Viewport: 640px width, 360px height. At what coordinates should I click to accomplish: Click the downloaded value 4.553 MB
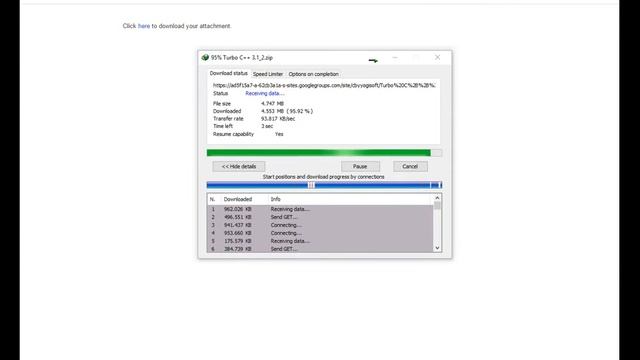[x=287, y=111]
